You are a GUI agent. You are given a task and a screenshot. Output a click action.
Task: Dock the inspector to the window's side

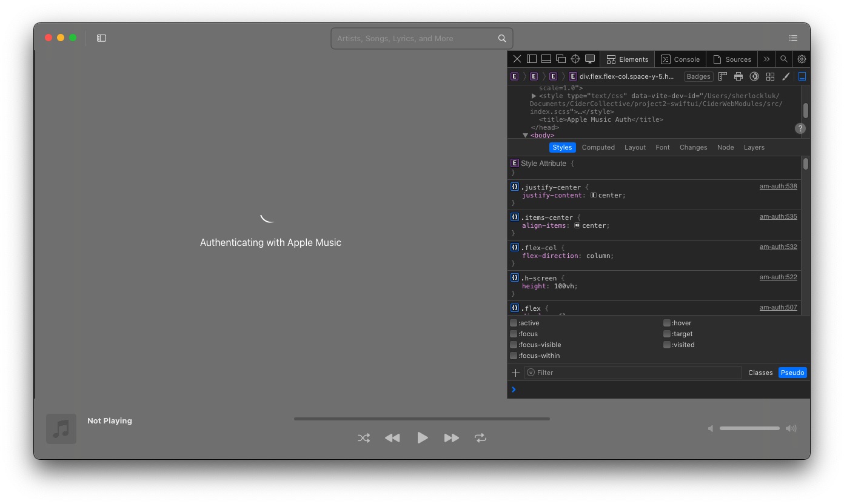pyautogui.click(x=532, y=59)
